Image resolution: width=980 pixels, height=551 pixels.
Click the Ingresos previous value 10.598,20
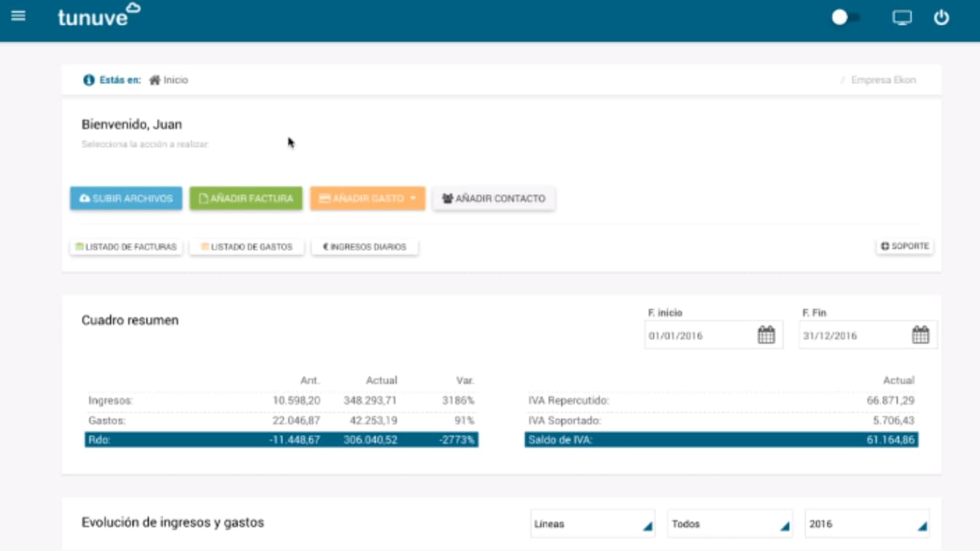point(297,401)
